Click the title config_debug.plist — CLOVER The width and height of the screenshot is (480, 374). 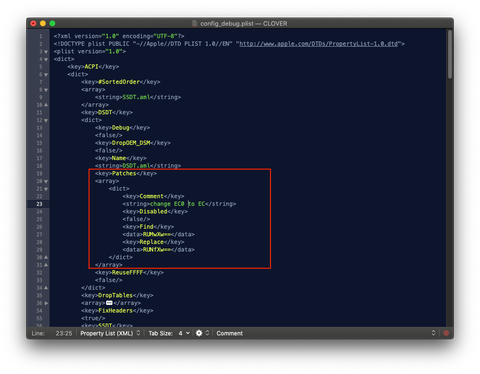click(244, 23)
